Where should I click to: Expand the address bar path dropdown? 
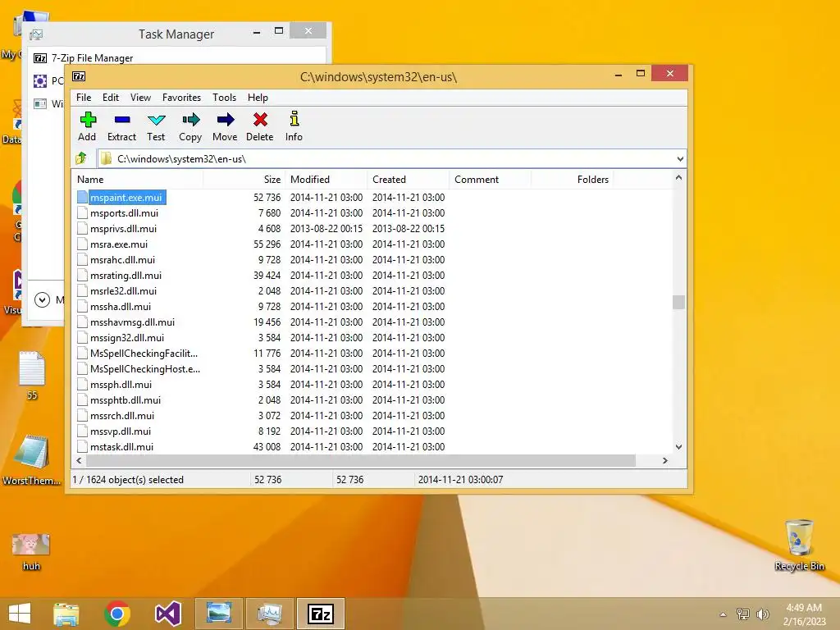680,158
